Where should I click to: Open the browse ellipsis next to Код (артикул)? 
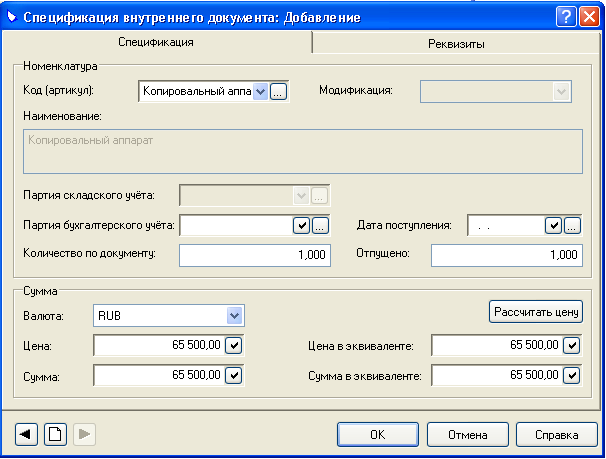coord(278,92)
